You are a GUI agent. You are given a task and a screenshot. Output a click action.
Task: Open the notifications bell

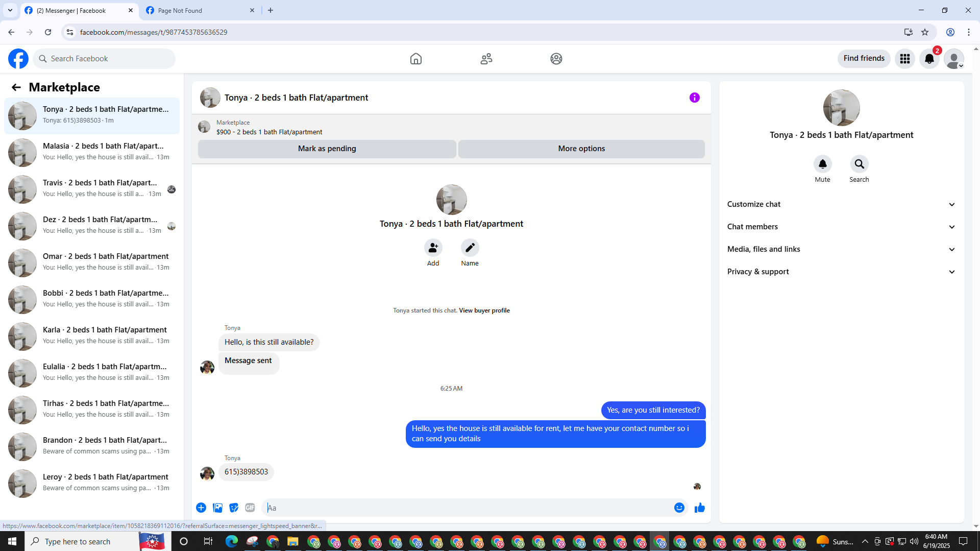click(929, 59)
